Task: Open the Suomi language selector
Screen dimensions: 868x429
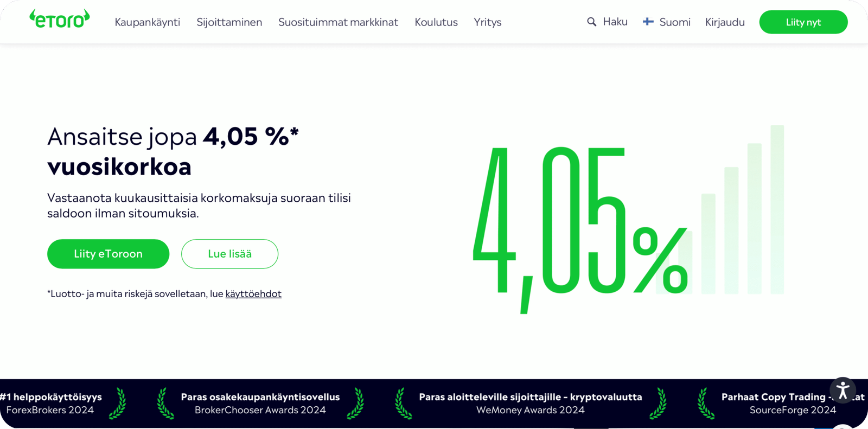Action: 674,22
